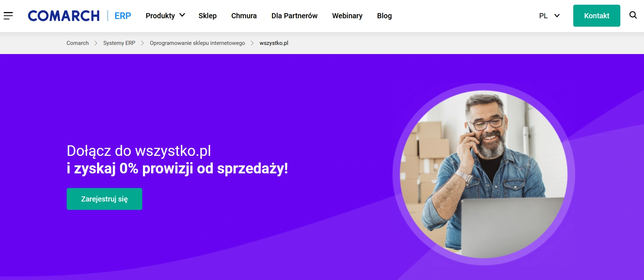The image size is (644, 280).
Task: Click the search magnifier icon
Action: point(633,15)
